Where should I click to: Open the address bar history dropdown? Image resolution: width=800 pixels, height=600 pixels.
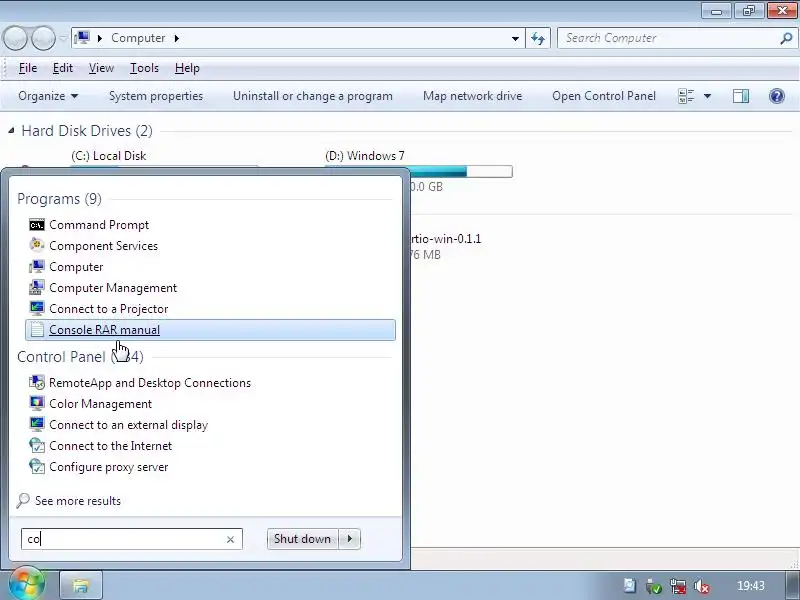click(515, 38)
